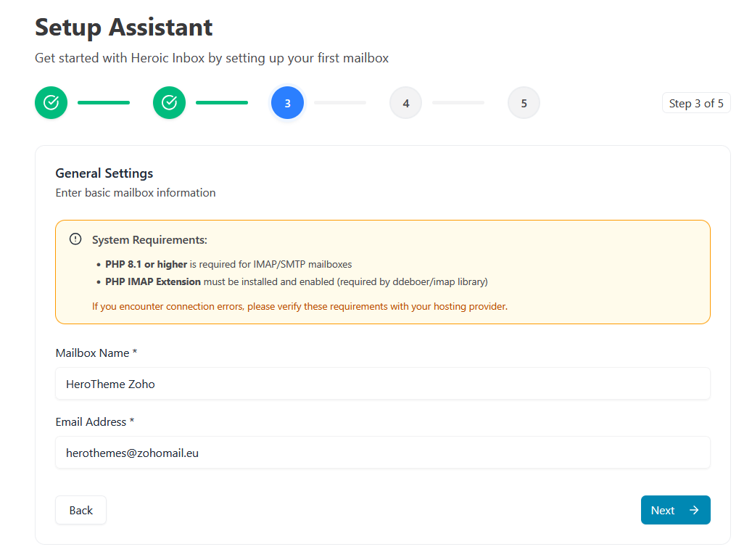Click the gray connector between steps 3 and 4
This screenshot has height=560, width=752.
(x=340, y=103)
